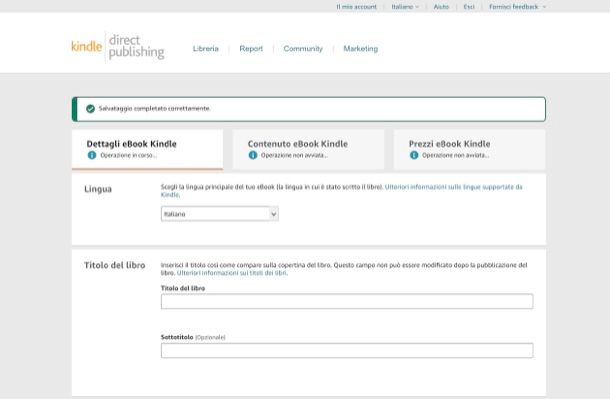Switch to Contenuto eBook Kindle tab
This screenshot has height=399, width=610.
309,150
